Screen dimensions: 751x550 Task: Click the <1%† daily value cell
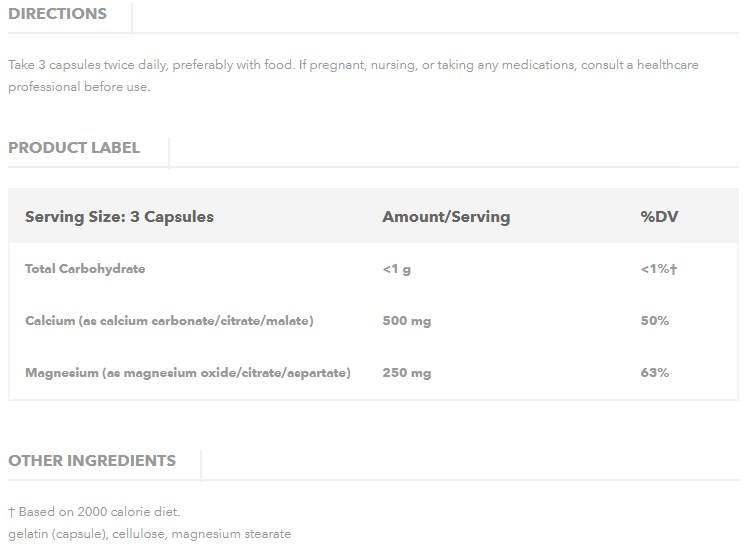pos(659,269)
